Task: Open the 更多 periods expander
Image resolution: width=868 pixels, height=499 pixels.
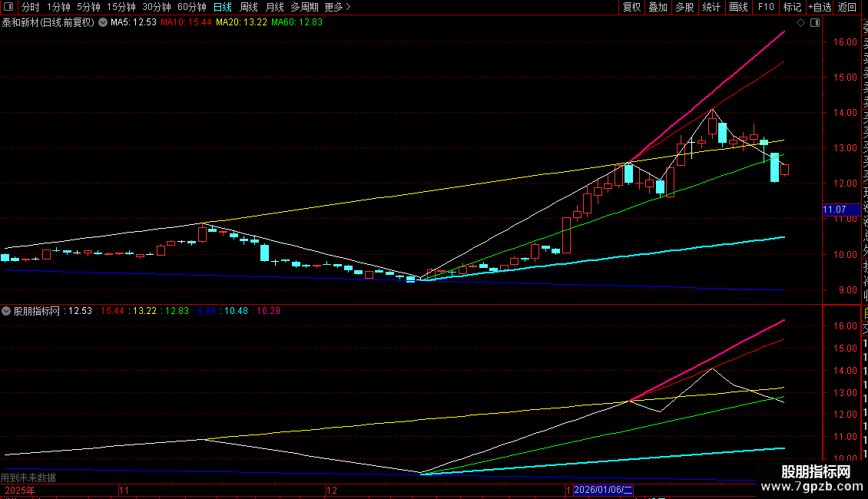Action: (338, 7)
